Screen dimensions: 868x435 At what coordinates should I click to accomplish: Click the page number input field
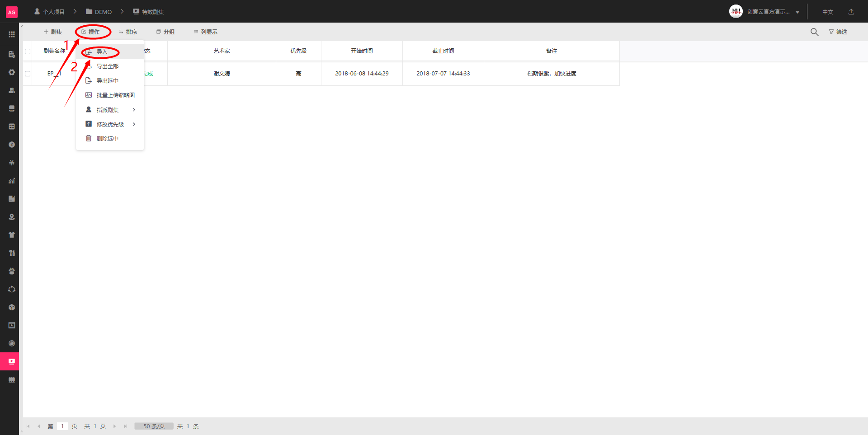(x=62, y=426)
